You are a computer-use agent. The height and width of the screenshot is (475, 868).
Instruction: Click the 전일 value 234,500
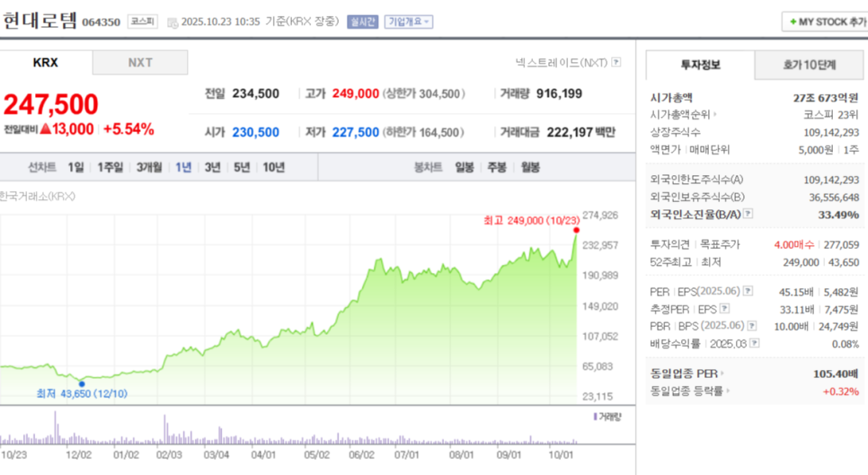(256, 93)
